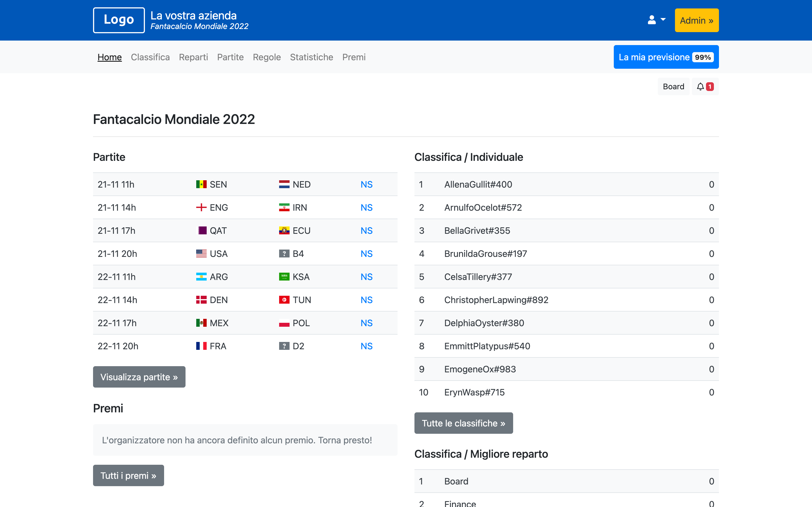This screenshot has width=812, height=507.
Task: Go to the Statistiche page
Action: pyautogui.click(x=311, y=57)
